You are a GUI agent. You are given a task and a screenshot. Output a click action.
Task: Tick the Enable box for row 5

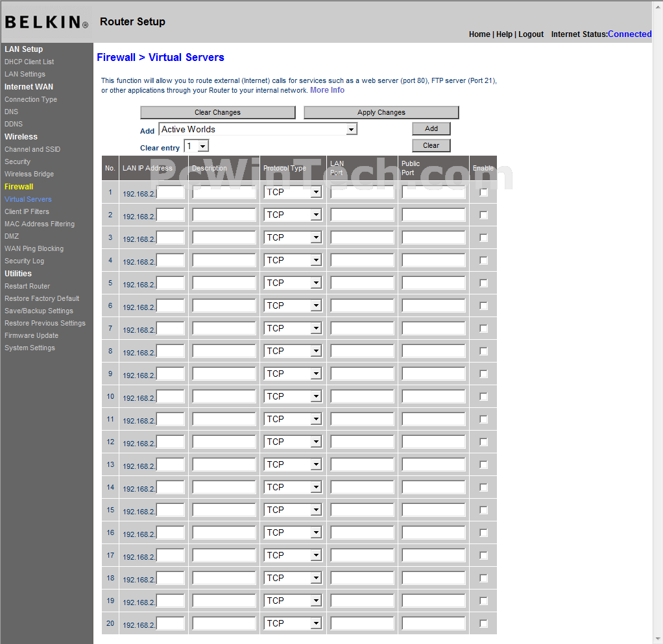pos(483,283)
